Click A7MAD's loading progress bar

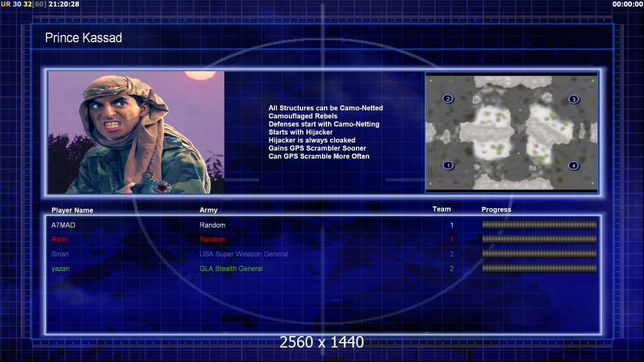[539, 224]
